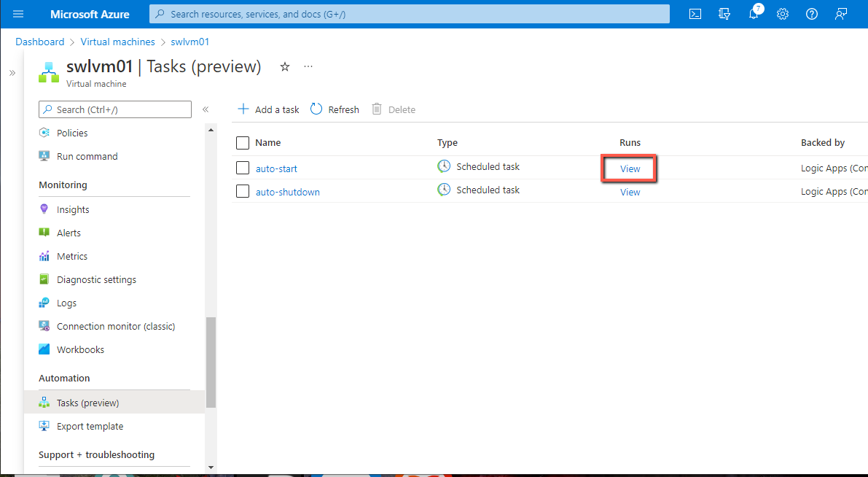This screenshot has height=477, width=868.
Task: Open Alerts menu item
Action: [x=69, y=233]
